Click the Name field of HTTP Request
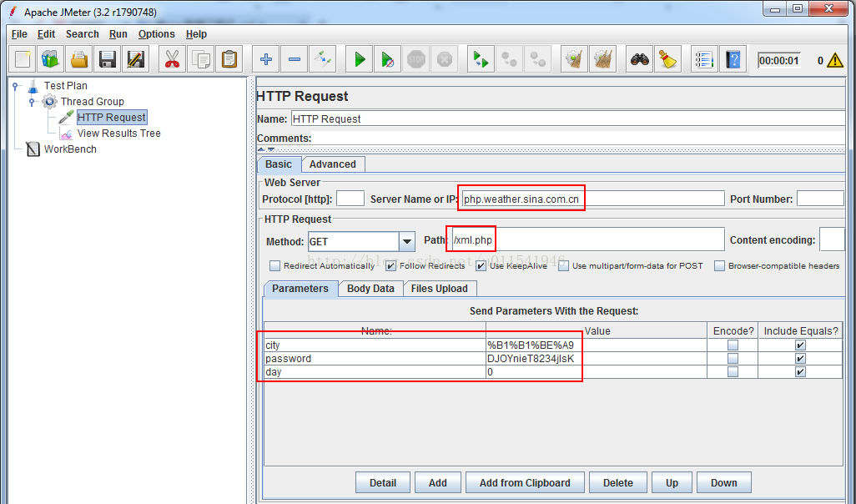 [568, 119]
